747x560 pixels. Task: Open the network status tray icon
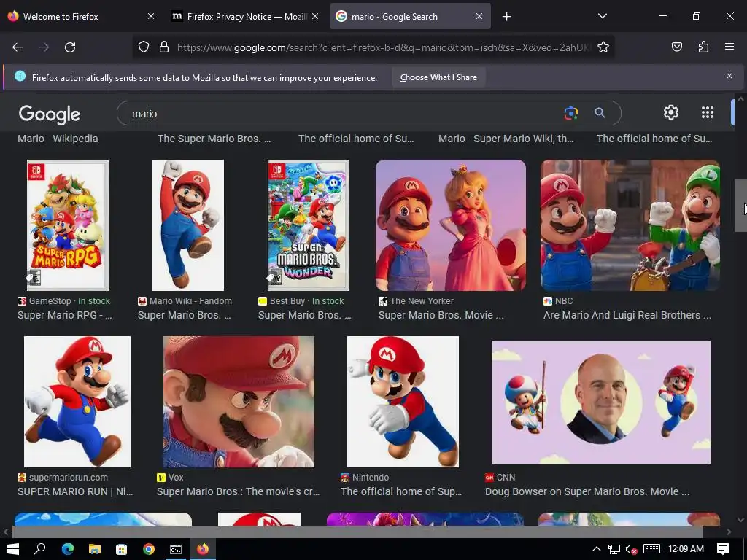614,550
